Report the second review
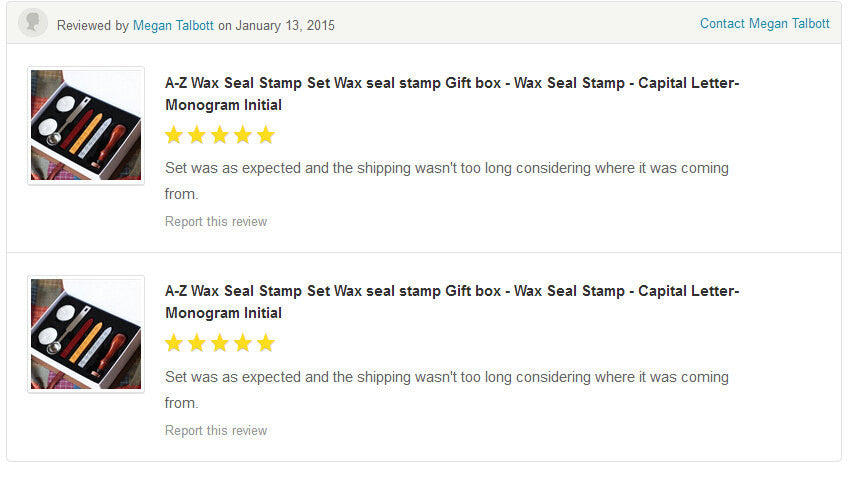This screenshot has height=482, width=862. click(216, 430)
